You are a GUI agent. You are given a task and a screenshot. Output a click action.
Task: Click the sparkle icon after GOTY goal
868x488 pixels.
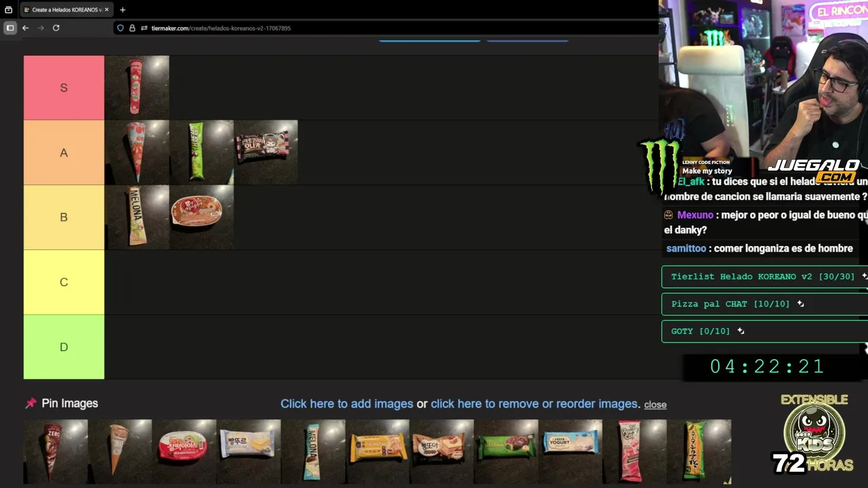(741, 331)
